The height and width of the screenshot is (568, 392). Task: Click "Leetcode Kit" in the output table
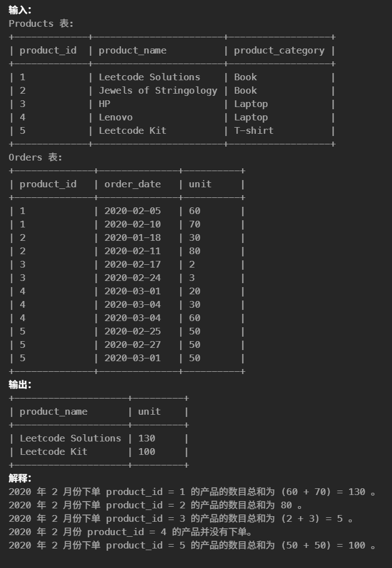pyautogui.click(x=54, y=452)
